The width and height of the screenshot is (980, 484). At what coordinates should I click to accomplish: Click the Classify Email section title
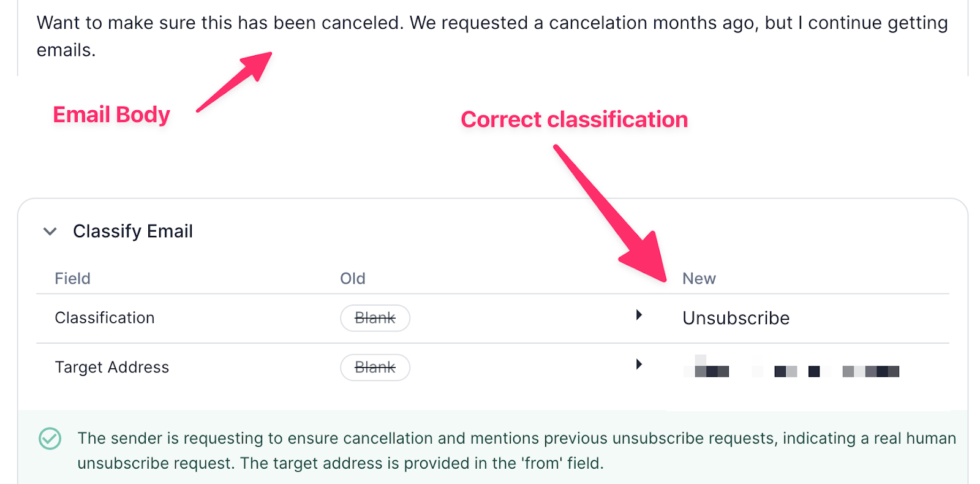pos(132,231)
